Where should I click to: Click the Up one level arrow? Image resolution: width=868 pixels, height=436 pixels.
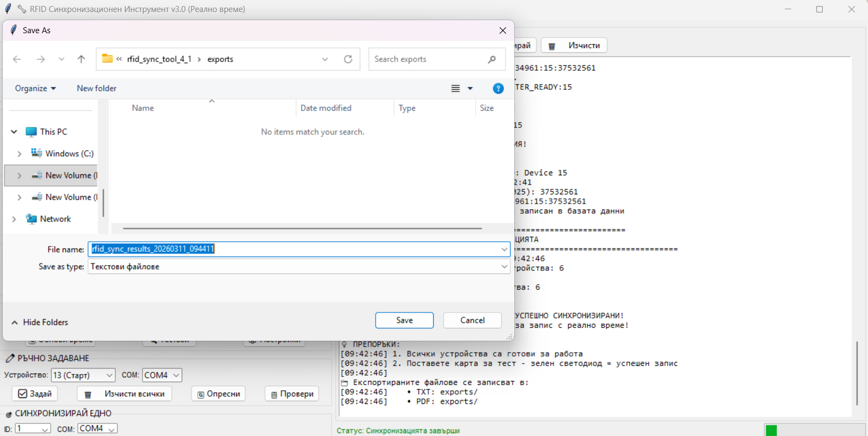pyautogui.click(x=81, y=59)
